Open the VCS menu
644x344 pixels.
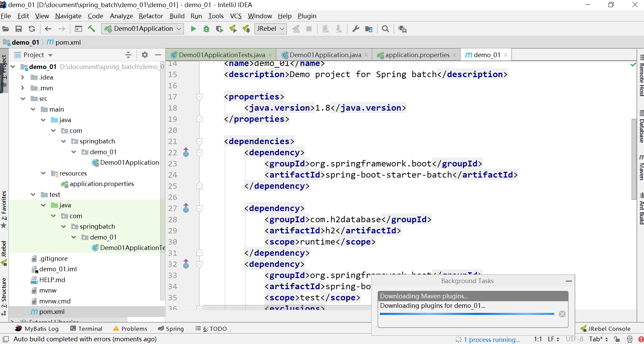(x=236, y=16)
